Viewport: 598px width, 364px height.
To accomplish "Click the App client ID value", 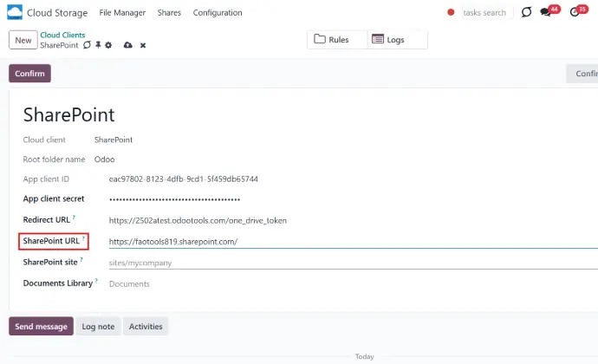I will [x=184, y=179].
